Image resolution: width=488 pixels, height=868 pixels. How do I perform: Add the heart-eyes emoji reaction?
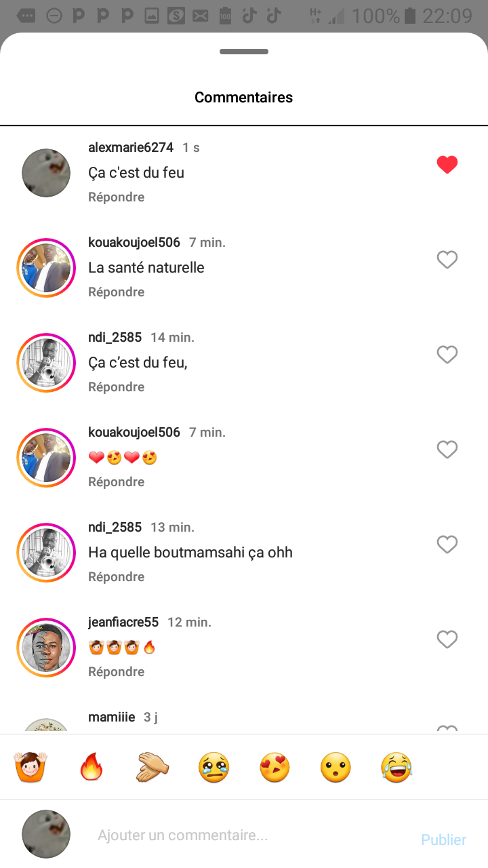pyautogui.click(x=274, y=767)
